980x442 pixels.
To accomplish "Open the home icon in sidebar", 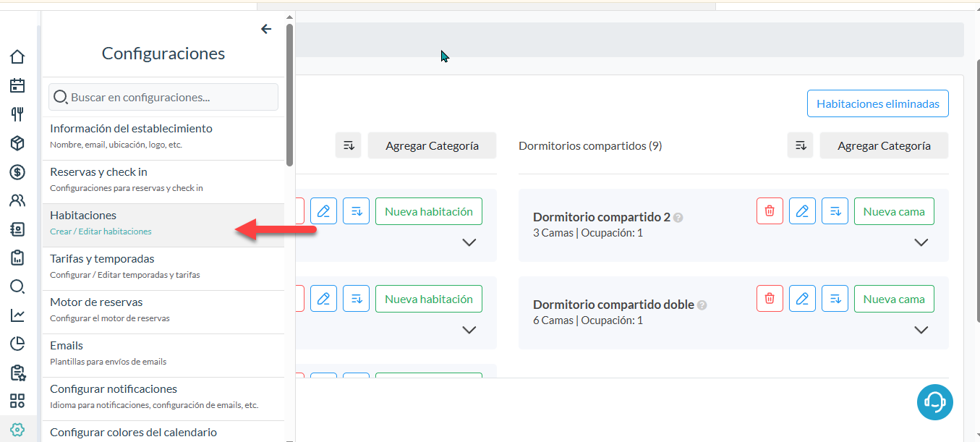I will [17, 56].
